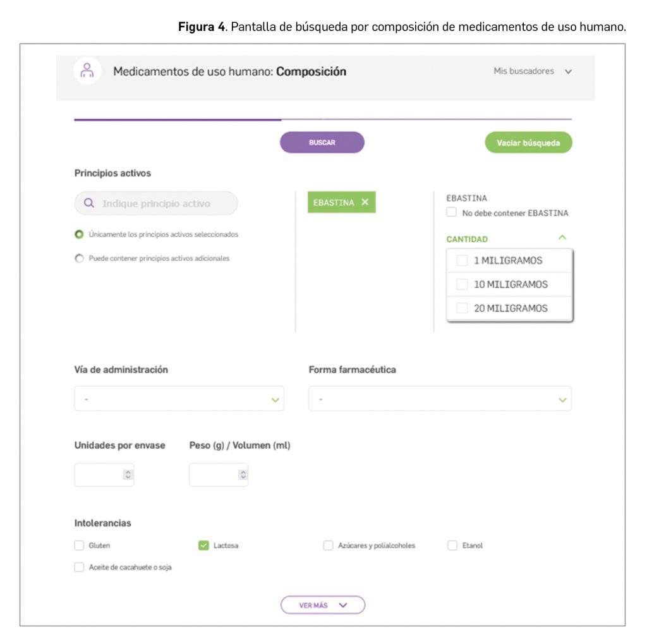The width and height of the screenshot is (647, 644).
Task: Expand the Forma farmacéutica dropdown
Action: (x=440, y=399)
